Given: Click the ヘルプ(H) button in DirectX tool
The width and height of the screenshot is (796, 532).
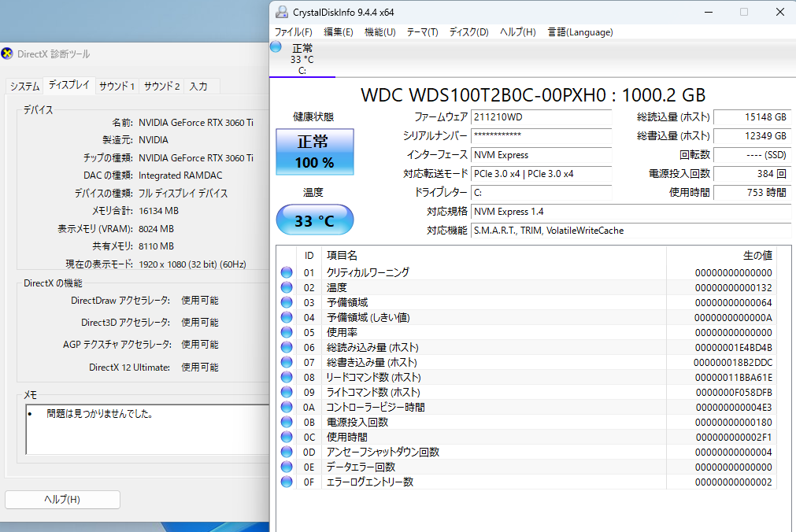Looking at the screenshot, I should click(x=62, y=500).
